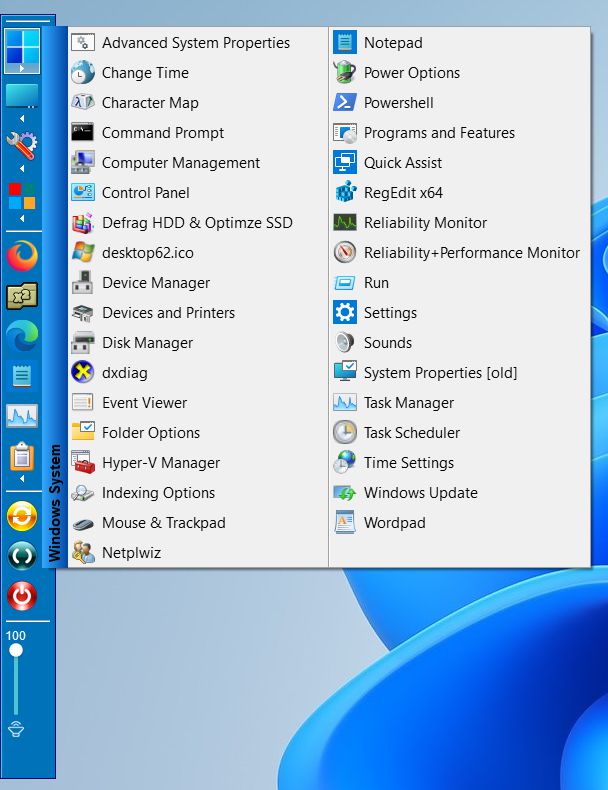Screen dimensions: 608x790
Task: Open Control Panel
Action: coord(145,193)
